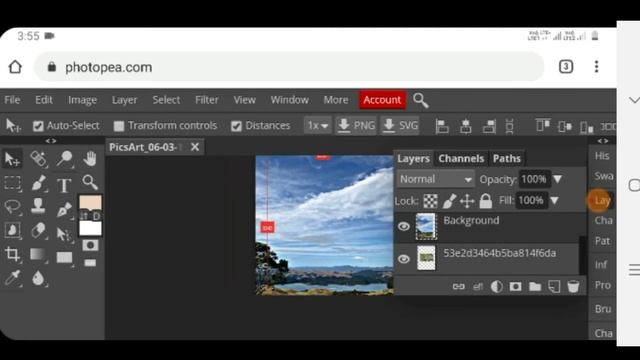Click the red Account button
This screenshot has height=360, width=640.
[x=382, y=100]
